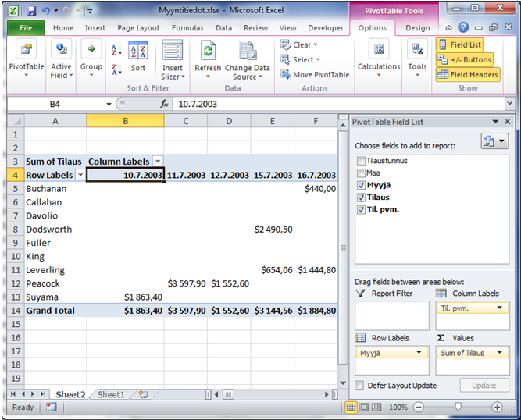Open the Column Labels filter dropdown
Image resolution: width=521 pixels, height=420 pixels.
tap(158, 162)
